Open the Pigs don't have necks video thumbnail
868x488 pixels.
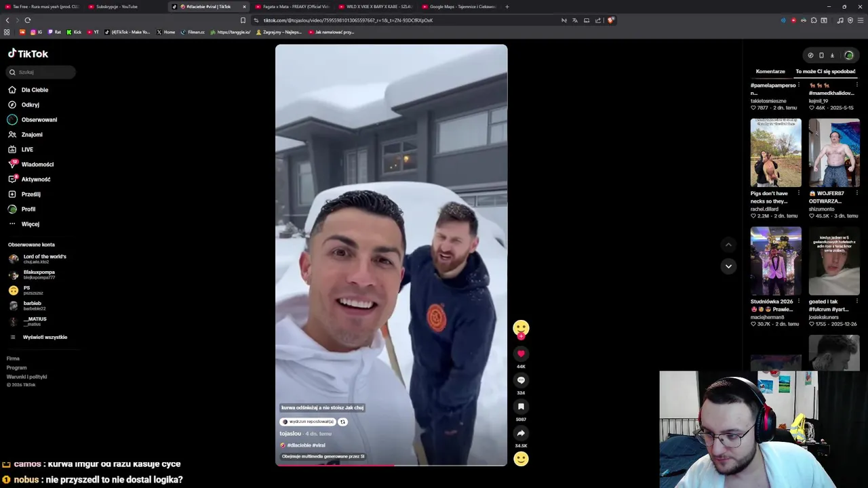click(776, 153)
